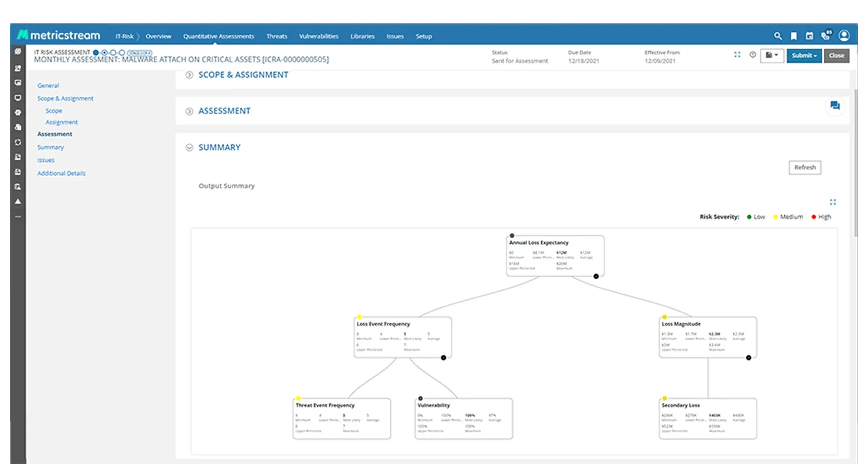This screenshot has width=868, height=464.
Task: Click the page vertical scrollbar
Action: [855, 163]
